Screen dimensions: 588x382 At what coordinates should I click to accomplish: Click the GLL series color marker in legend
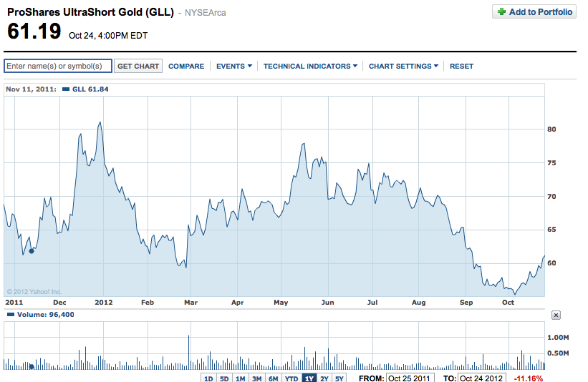tap(66, 89)
